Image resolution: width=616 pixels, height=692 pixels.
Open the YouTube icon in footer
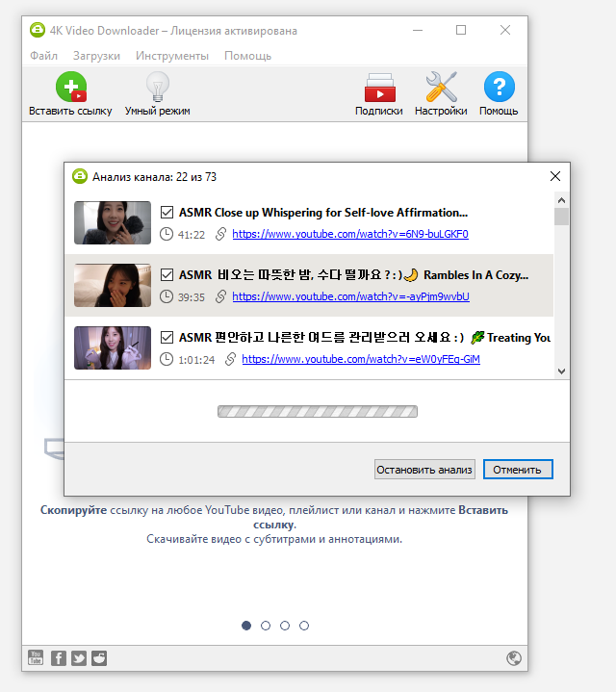coord(36,658)
